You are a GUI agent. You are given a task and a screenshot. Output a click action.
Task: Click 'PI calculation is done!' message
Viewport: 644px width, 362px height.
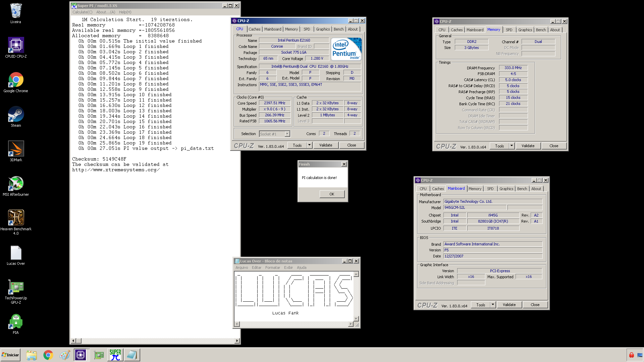319,178
